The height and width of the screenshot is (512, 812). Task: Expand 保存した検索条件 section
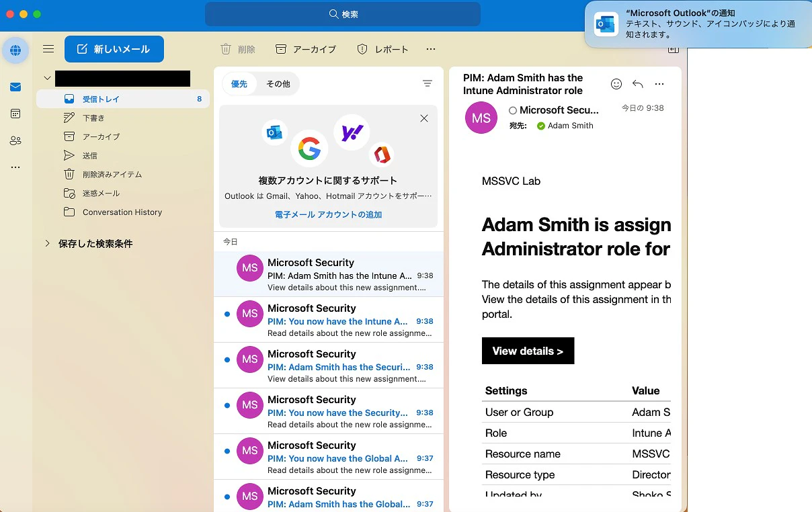click(48, 243)
